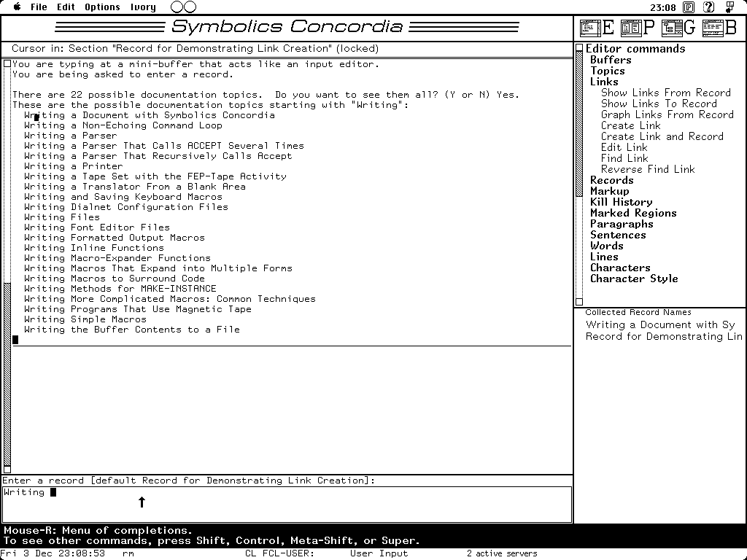
Task: Choose Writing Inline Functions
Action: [x=94, y=248]
